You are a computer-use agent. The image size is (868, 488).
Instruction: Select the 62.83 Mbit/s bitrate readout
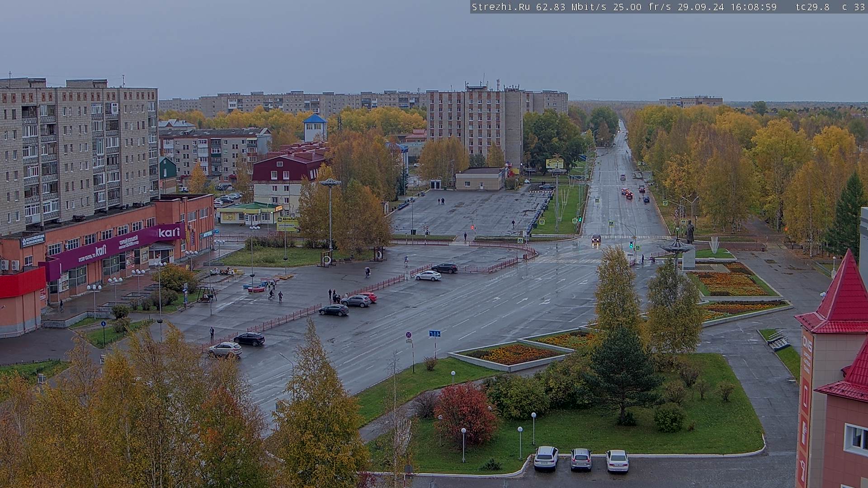[x=572, y=7]
